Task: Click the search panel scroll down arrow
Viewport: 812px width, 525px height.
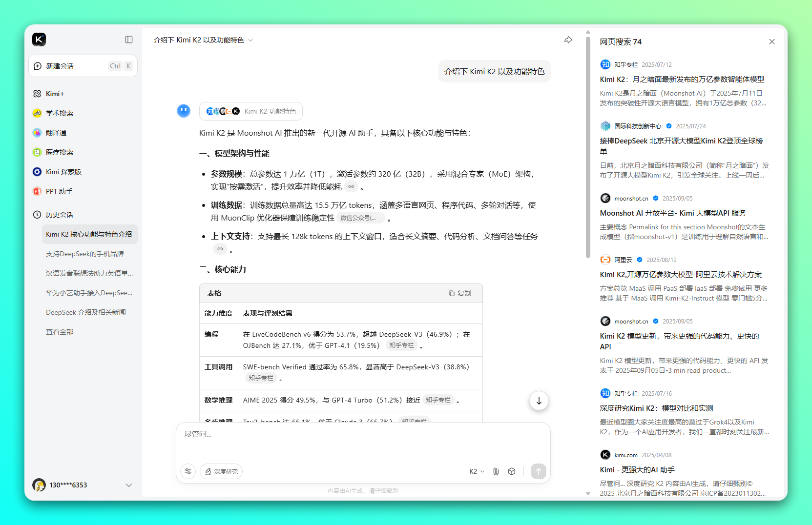Action: pos(588,493)
